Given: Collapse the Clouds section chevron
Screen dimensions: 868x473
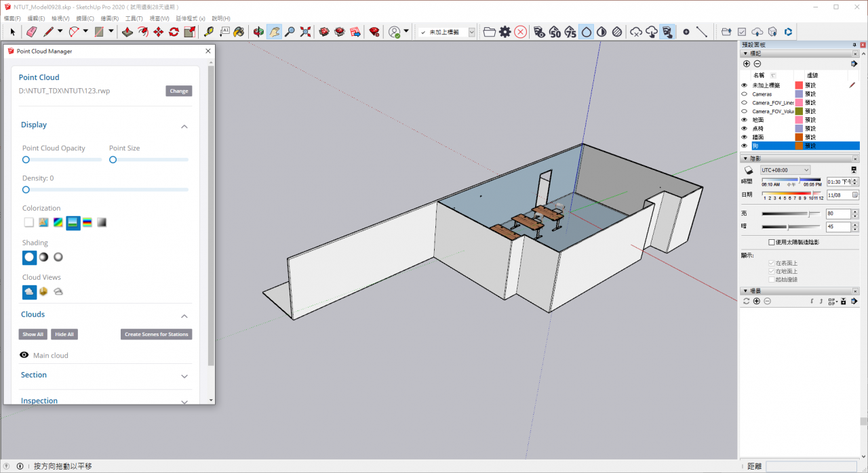Looking at the screenshot, I should click(x=184, y=316).
